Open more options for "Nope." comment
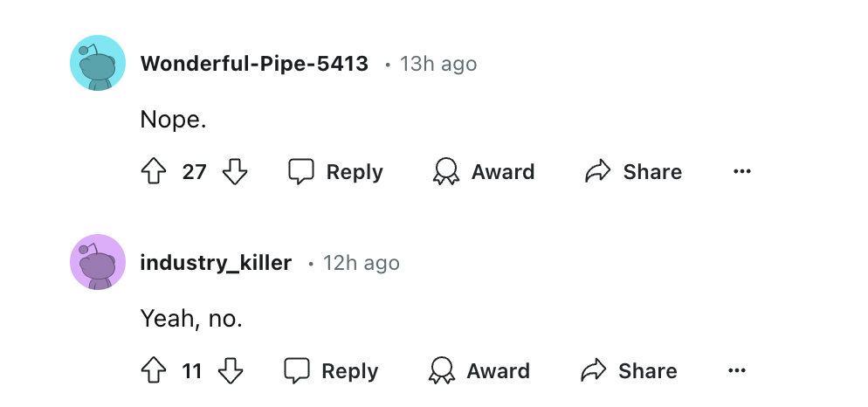This screenshot has width=868, height=407. pos(742,171)
